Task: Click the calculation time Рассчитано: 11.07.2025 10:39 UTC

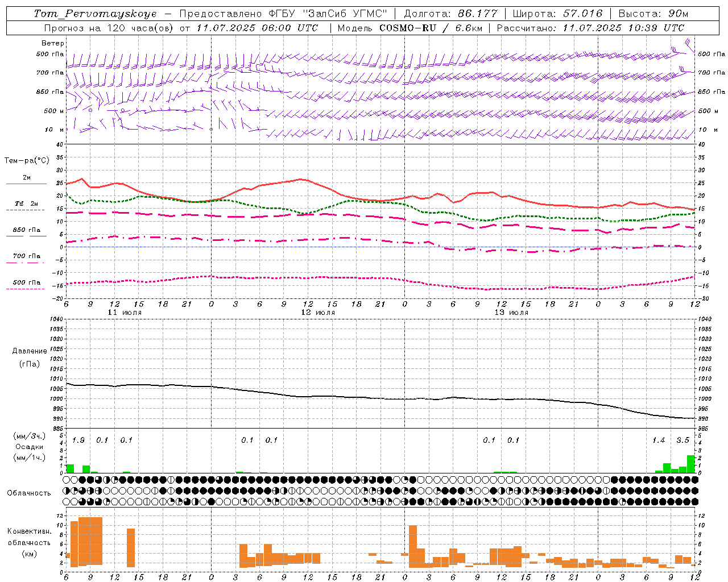Action: pyautogui.click(x=590, y=28)
